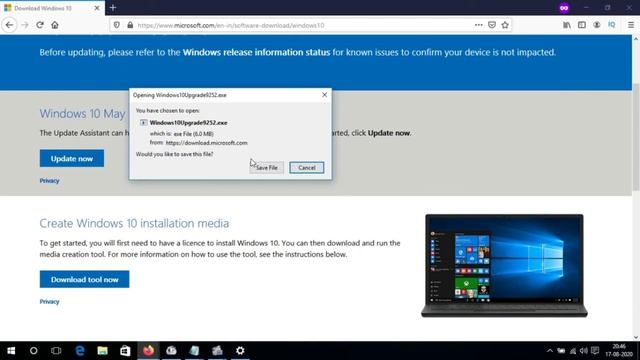Open the volume control icon

tap(584, 351)
